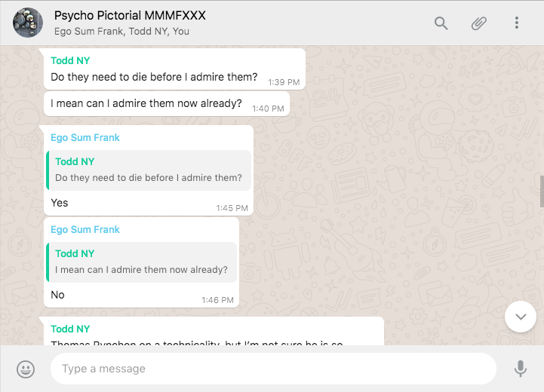Jump to quoted "I mean can I admire" message
The height and width of the screenshot is (392, 544).
[142, 262]
